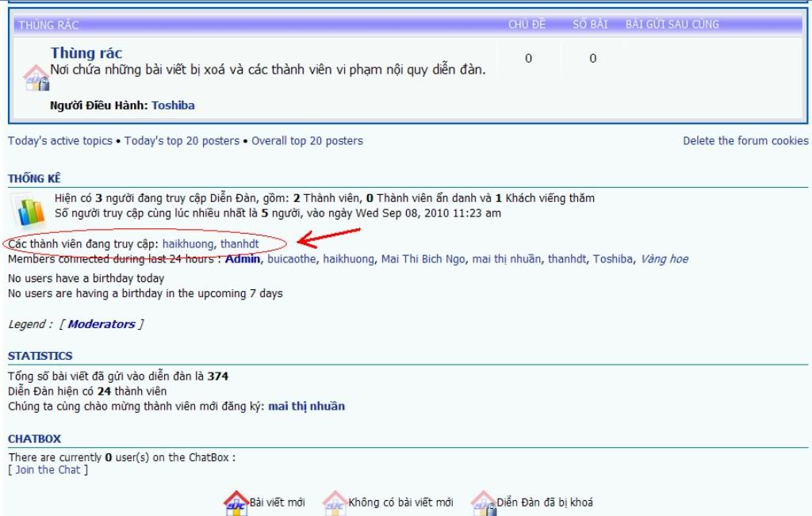Click the statistics bar chart icon

pos(30,210)
